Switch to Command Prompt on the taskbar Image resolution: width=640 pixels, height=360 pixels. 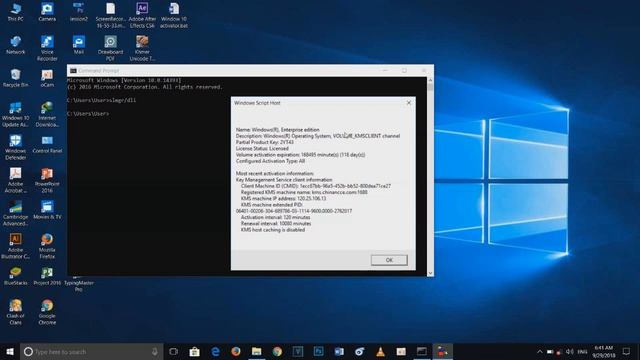422,351
